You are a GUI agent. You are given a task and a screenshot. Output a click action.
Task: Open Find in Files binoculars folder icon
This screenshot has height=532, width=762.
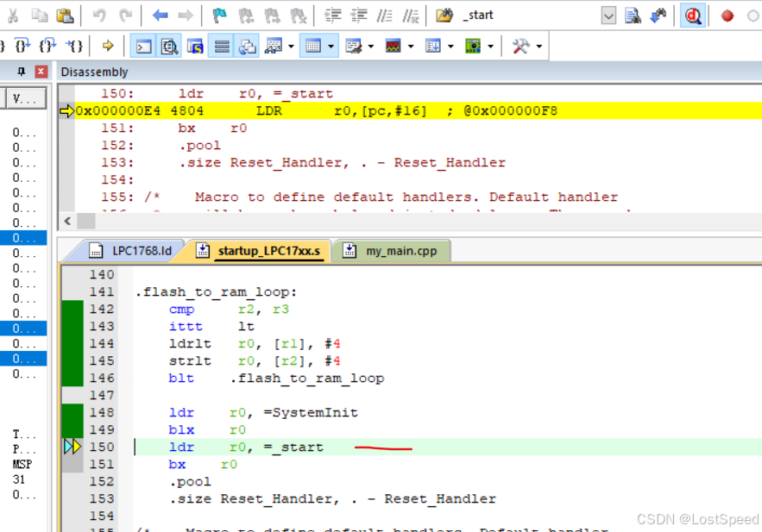444,16
